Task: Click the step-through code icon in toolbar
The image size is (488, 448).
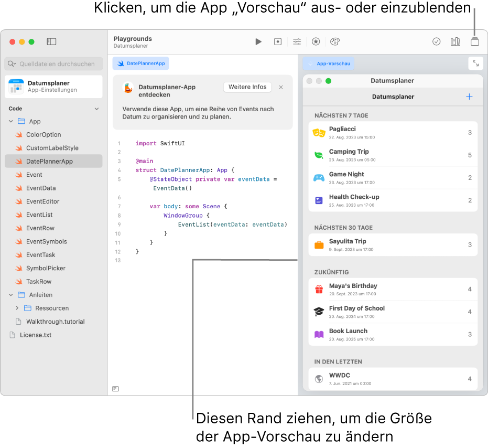Action: click(278, 41)
